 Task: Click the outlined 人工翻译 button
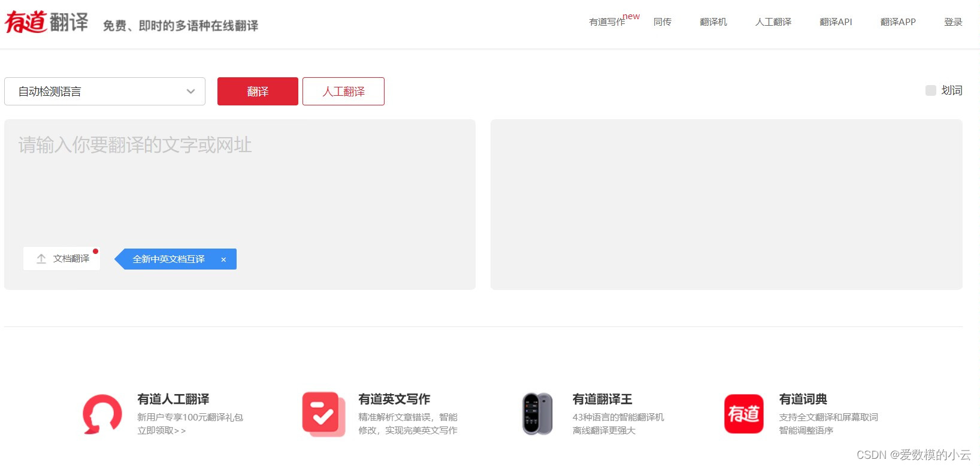tap(343, 91)
